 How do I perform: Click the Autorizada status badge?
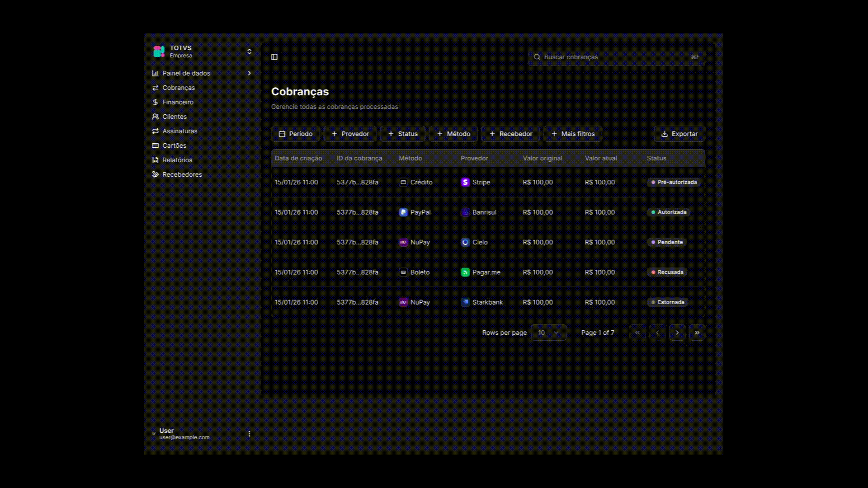click(x=669, y=212)
